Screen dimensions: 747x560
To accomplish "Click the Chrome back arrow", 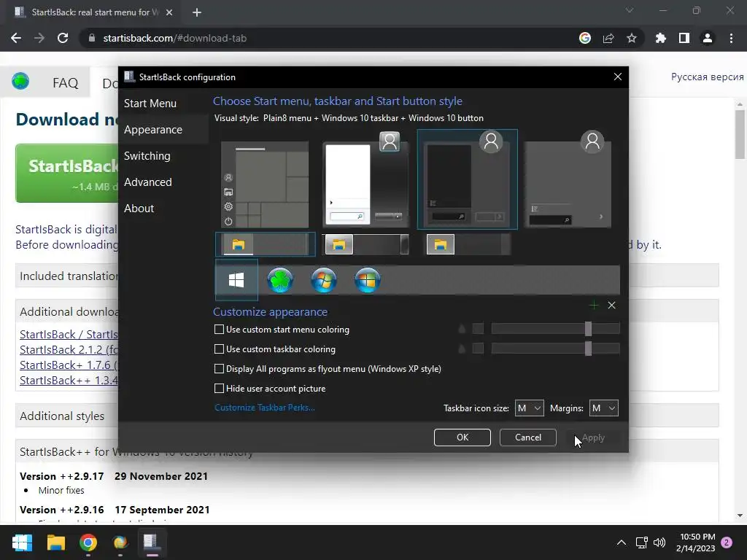I will tap(16, 38).
